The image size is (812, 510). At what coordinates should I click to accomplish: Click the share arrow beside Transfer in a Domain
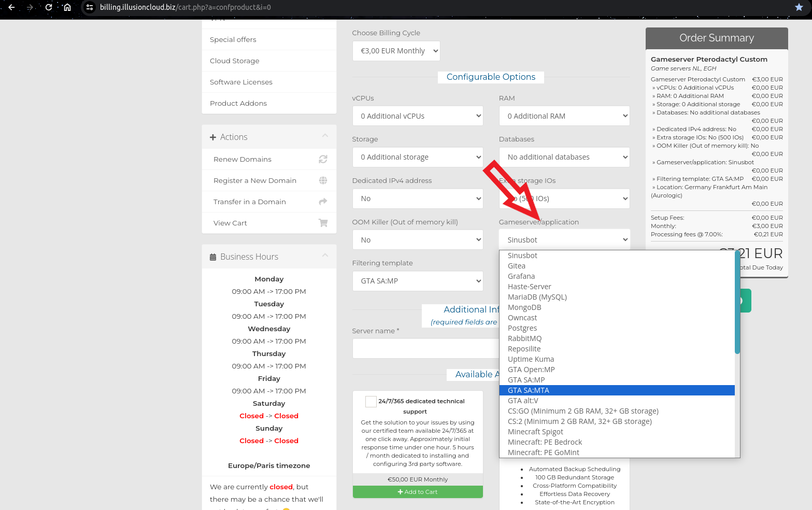(x=323, y=202)
